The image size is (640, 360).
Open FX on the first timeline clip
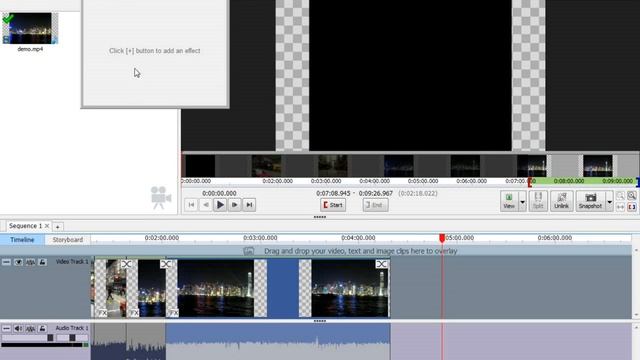coord(102,313)
